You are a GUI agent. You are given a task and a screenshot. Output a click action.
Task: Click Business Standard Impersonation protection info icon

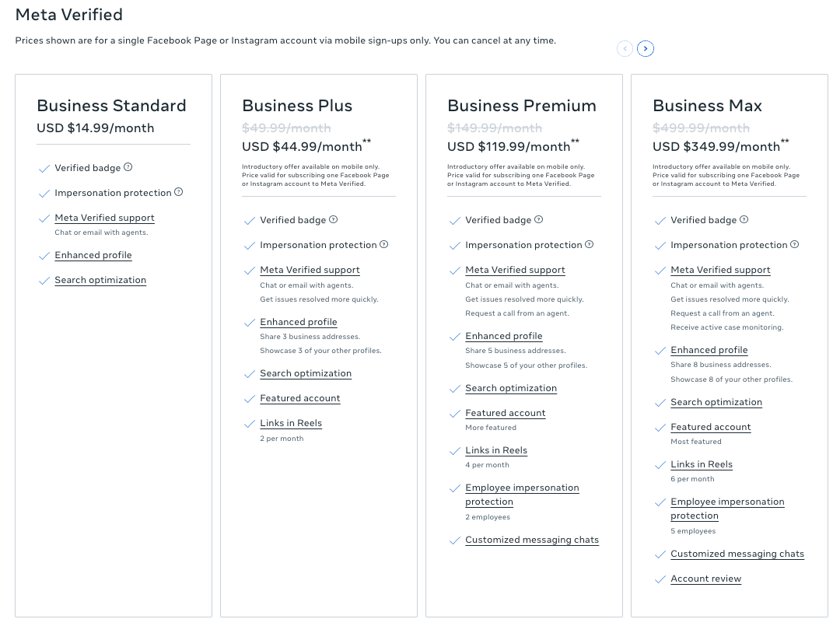(x=178, y=192)
